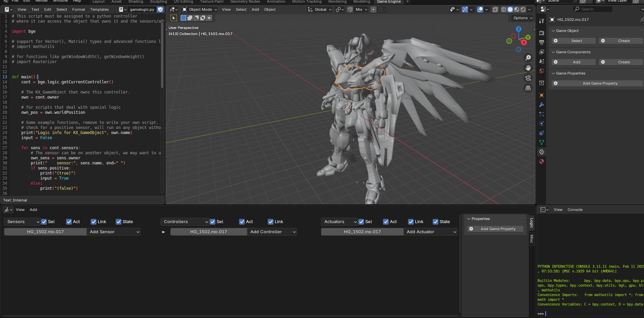Viewport: 644px width, 318px height.
Task: Open the Render properties tab
Action: click(x=542, y=33)
